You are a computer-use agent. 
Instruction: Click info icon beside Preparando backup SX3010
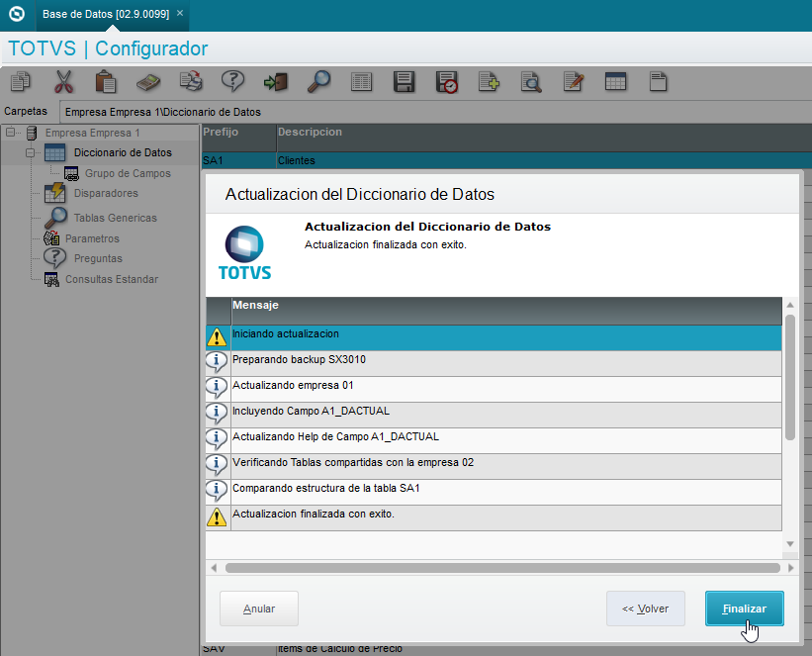point(217,362)
